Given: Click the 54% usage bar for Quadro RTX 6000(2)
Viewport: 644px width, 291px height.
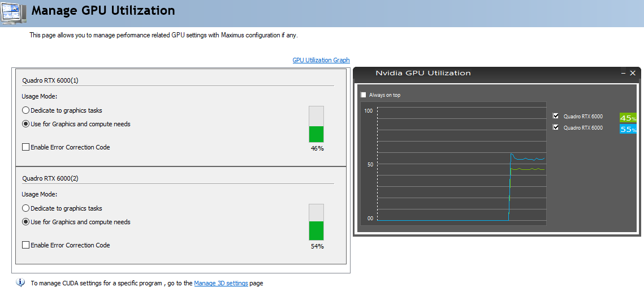Looking at the screenshot, I should tap(316, 222).
